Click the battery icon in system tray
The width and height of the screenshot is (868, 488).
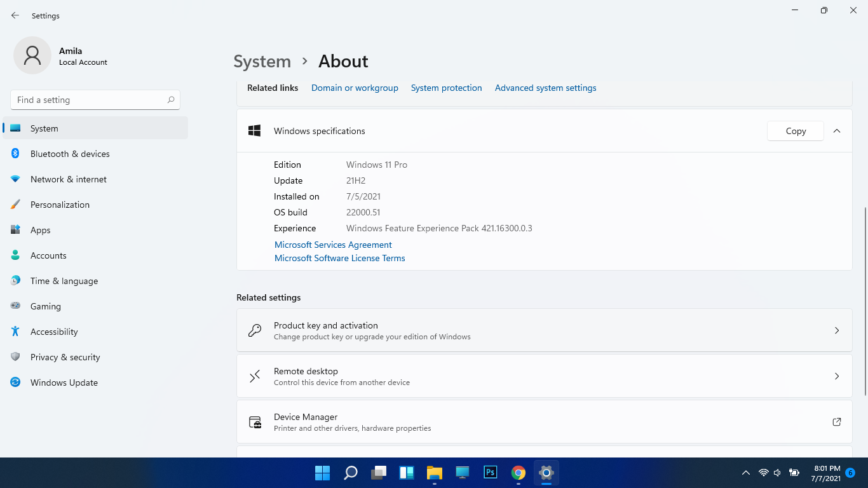pos(794,473)
